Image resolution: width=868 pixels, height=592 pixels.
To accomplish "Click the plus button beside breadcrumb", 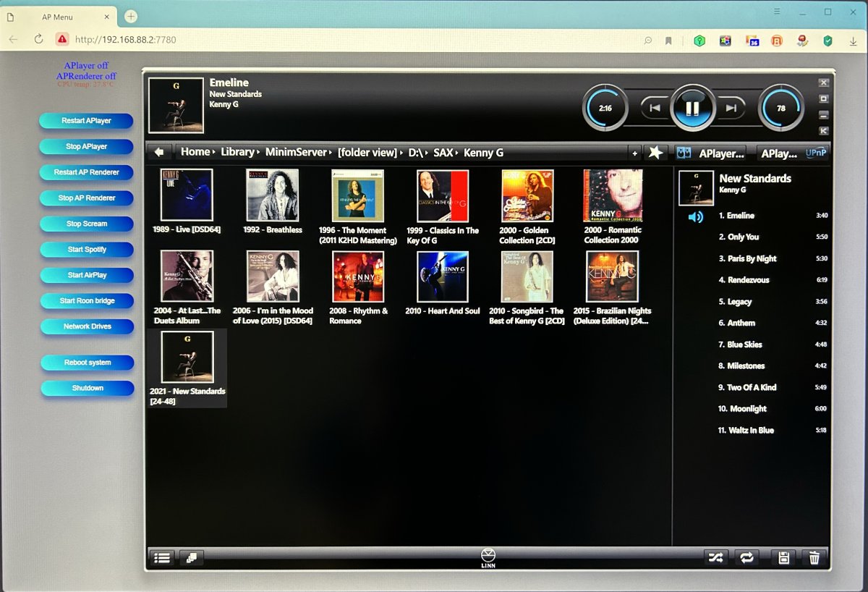I will [634, 153].
